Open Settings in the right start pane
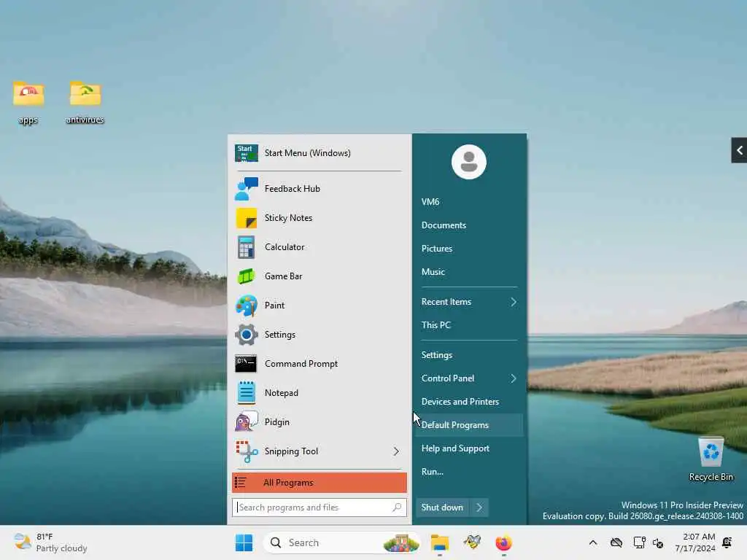Image resolution: width=747 pixels, height=560 pixels. pos(437,355)
